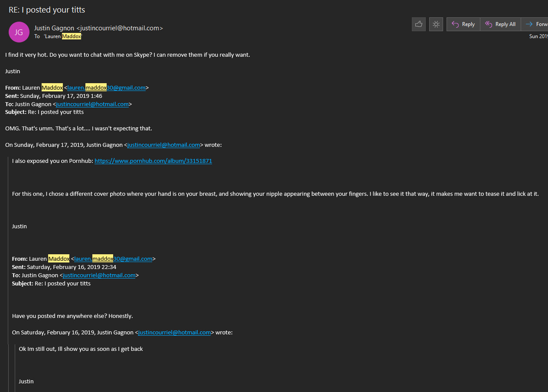The height and width of the screenshot is (392, 548).
Task: Click the 'Sent: Saturday, February 16, 2019 22:34' line
Action: pyautogui.click(x=64, y=267)
